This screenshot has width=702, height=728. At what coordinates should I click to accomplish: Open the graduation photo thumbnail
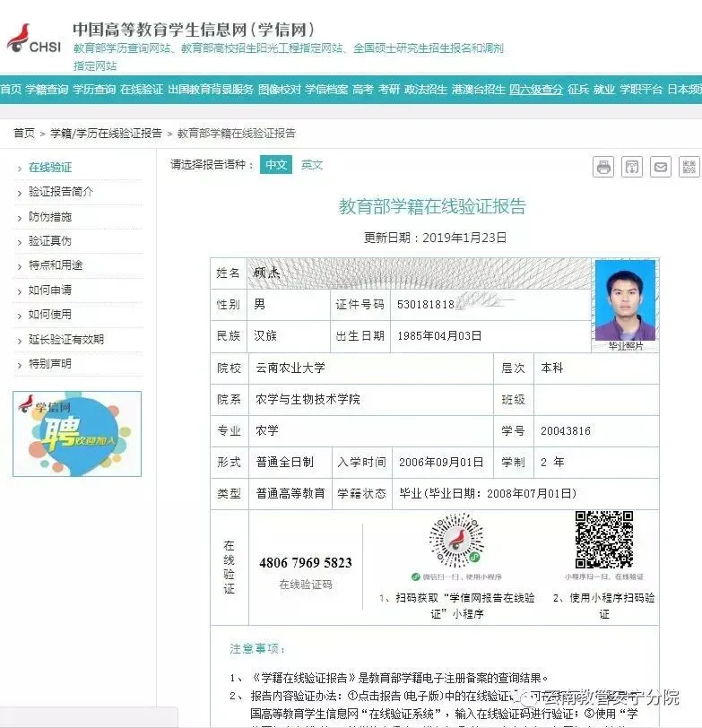pyautogui.click(x=626, y=300)
